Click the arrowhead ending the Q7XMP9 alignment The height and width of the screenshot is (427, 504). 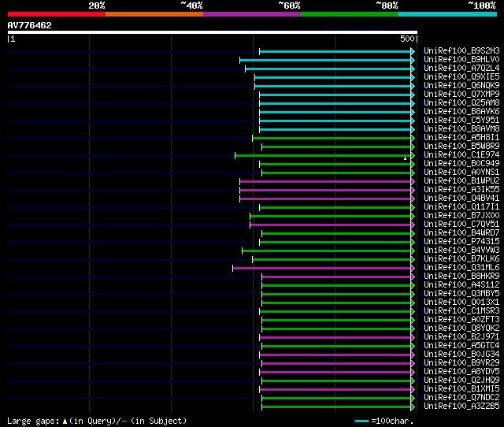[413, 95]
